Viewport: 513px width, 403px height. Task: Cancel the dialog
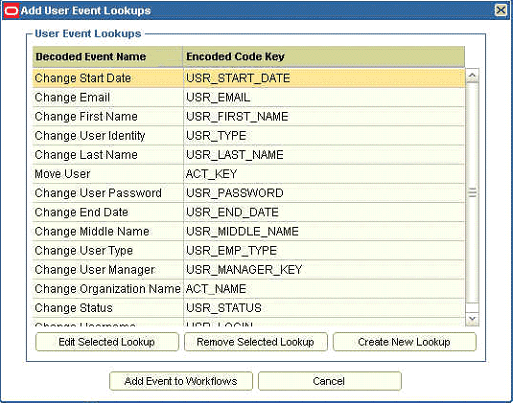click(329, 381)
